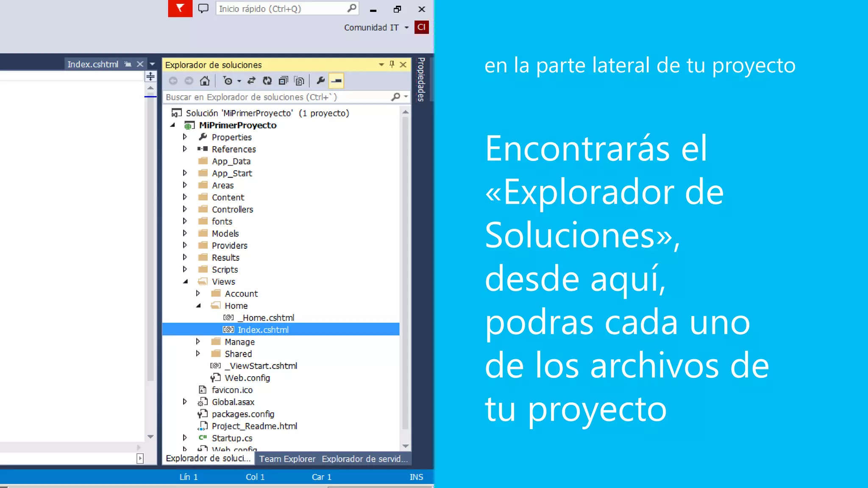The width and height of the screenshot is (868, 488).
Task: Collapse the Views folder
Action: click(x=185, y=281)
